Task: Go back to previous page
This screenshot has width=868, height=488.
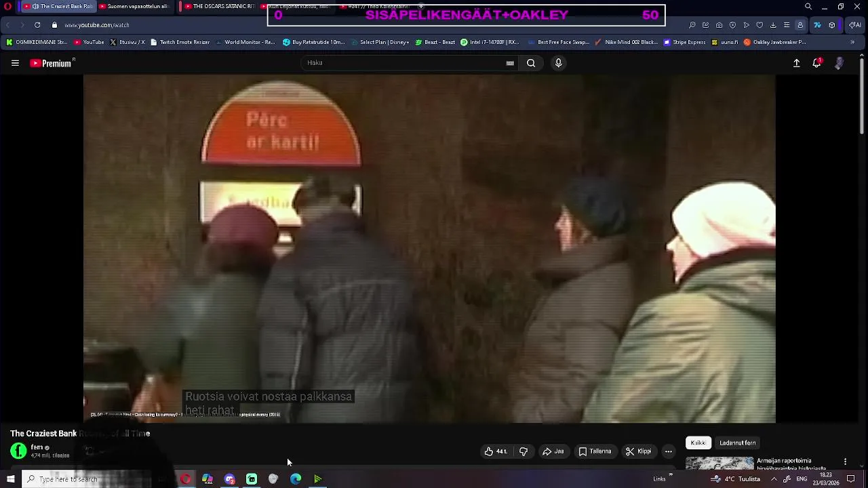Action: pos(8,25)
